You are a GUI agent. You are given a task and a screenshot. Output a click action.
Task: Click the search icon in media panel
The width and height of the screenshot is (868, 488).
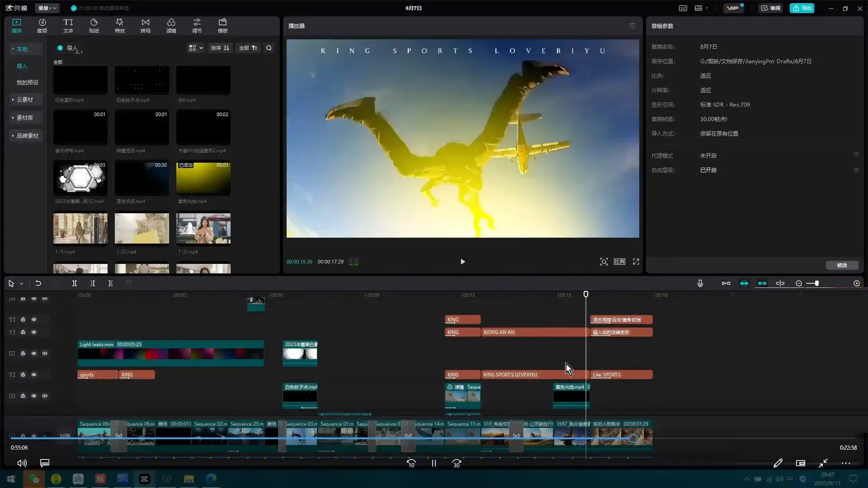click(x=269, y=48)
